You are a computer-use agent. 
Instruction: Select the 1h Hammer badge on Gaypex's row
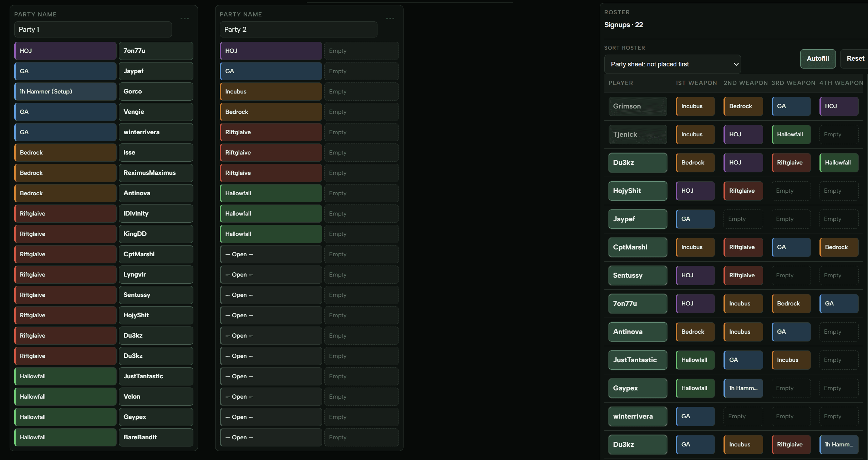[743, 388]
